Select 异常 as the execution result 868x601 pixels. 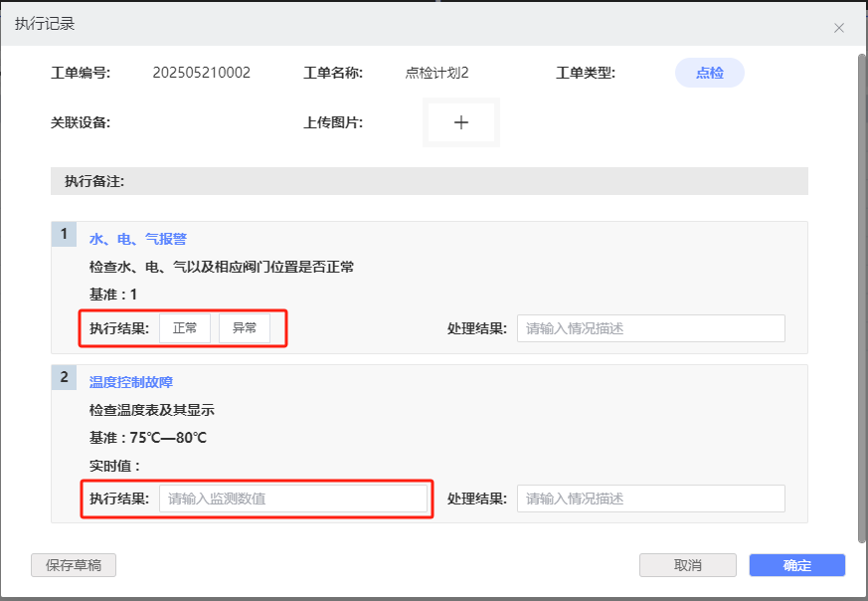(x=245, y=328)
